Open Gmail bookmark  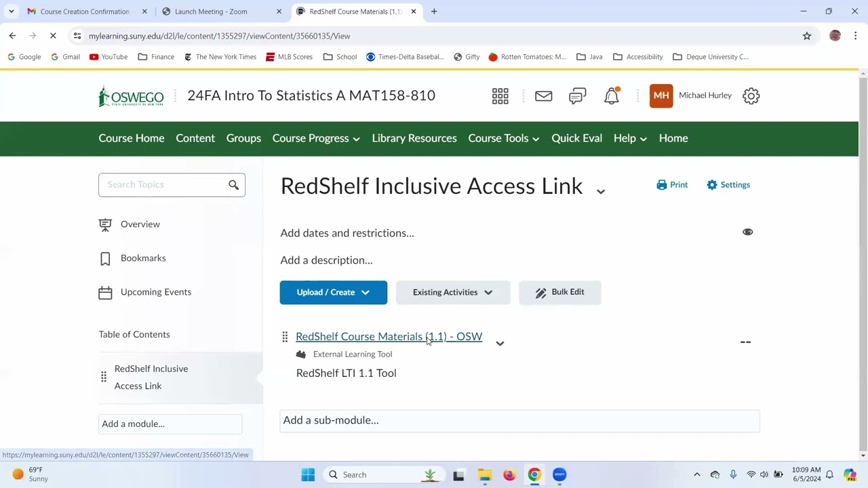coord(65,57)
